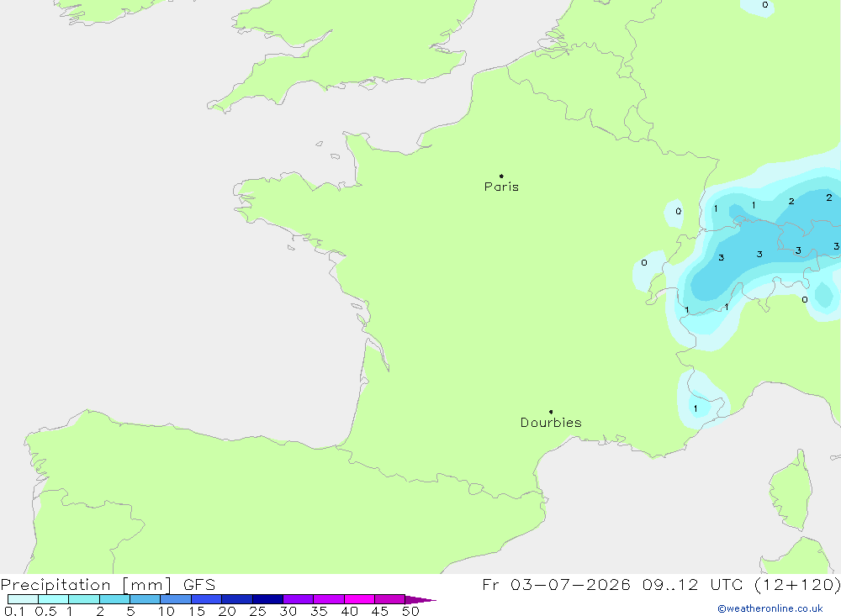Click the 0 value at top right corner

764,5
